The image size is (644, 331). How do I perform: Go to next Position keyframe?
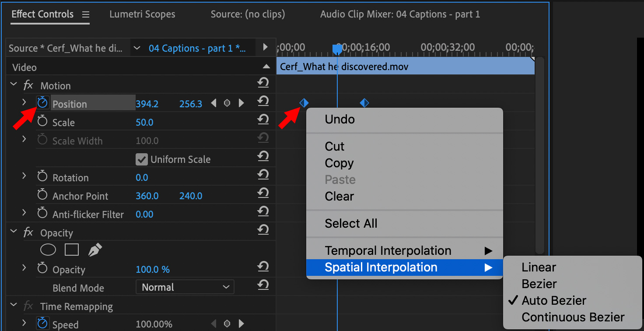(241, 104)
